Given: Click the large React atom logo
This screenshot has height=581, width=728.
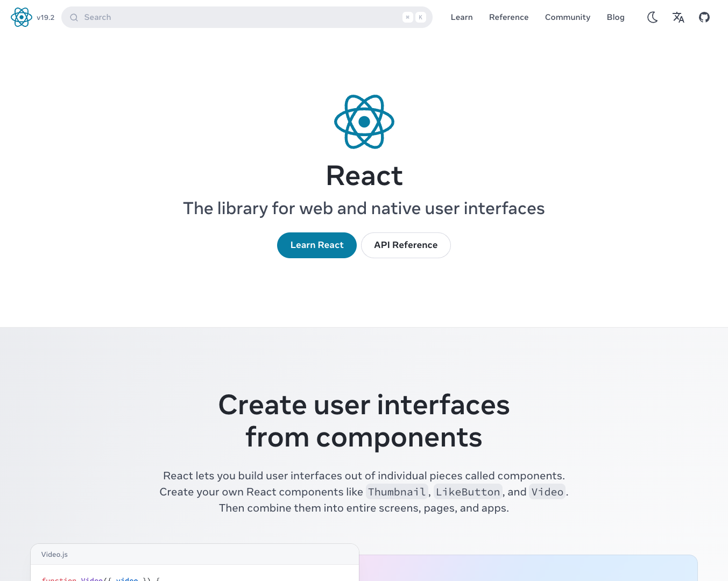Looking at the screenshot, I should pyautogui.click(x=364, y=122).
